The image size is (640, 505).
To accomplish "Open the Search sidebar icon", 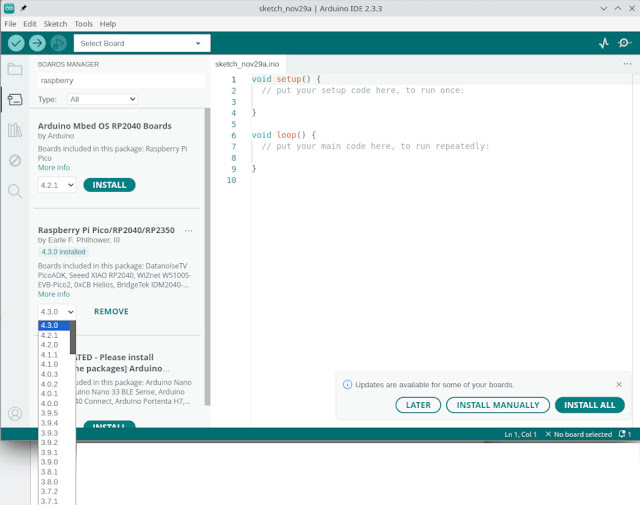I will [x=15, y=191].
